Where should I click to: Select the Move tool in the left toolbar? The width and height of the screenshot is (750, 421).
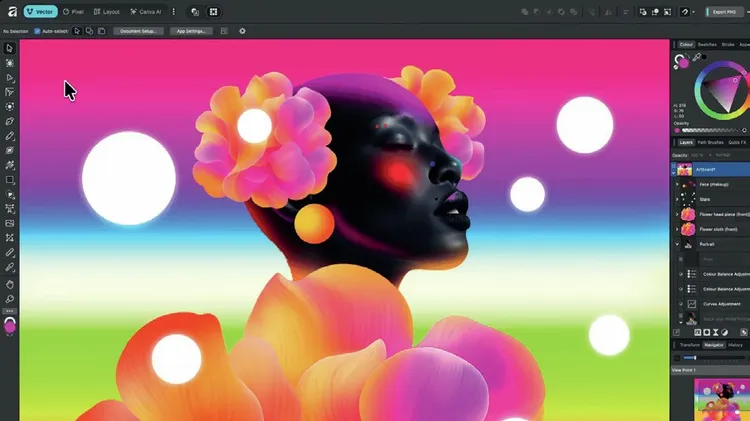point(10,48)
